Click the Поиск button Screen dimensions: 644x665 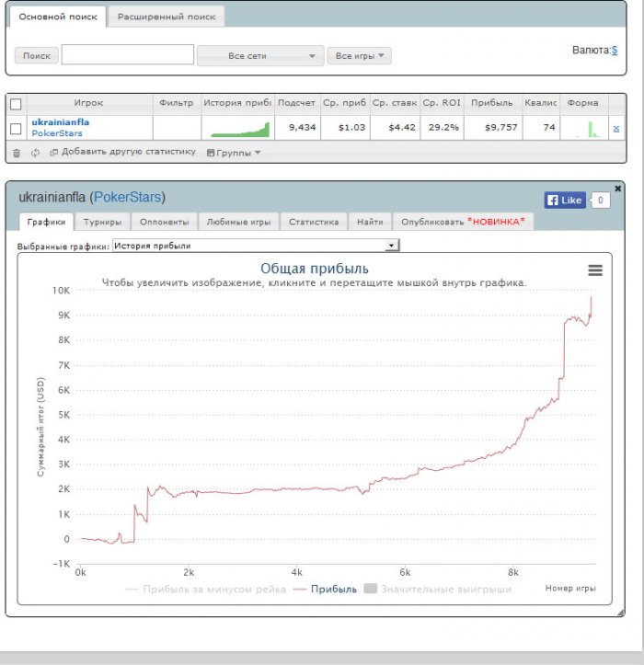click(37, 55)
